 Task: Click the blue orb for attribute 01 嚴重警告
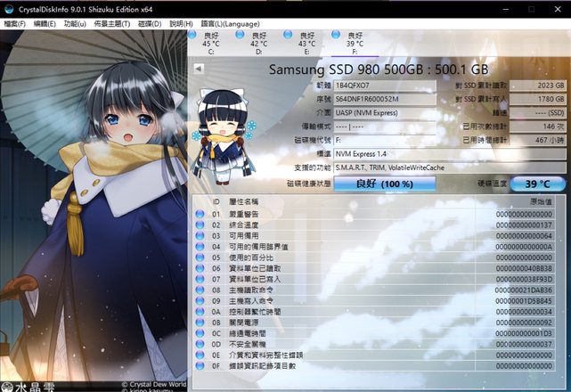pos(200,214)
